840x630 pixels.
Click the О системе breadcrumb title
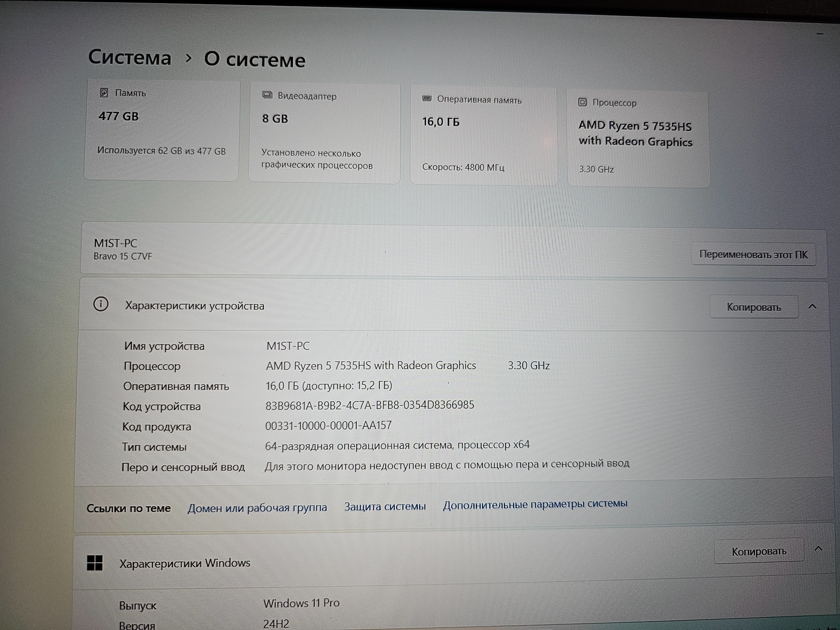[255, 60]
